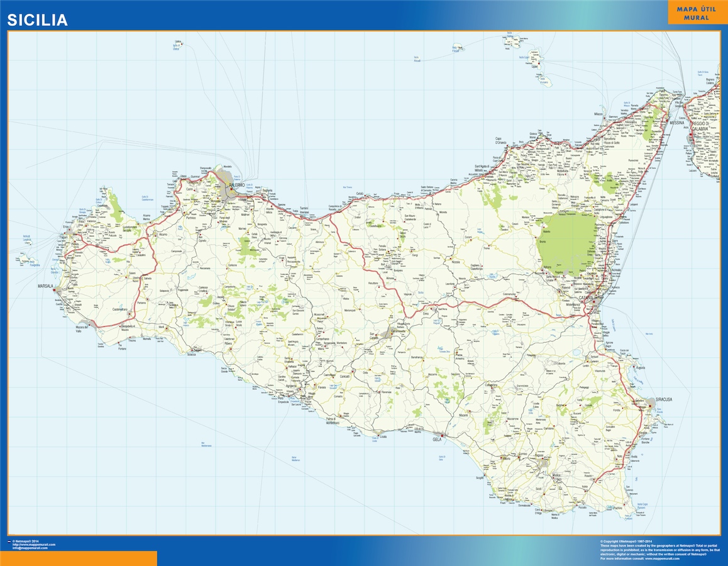Click the Mussomeli town label
728x566 pixels.
319,314
